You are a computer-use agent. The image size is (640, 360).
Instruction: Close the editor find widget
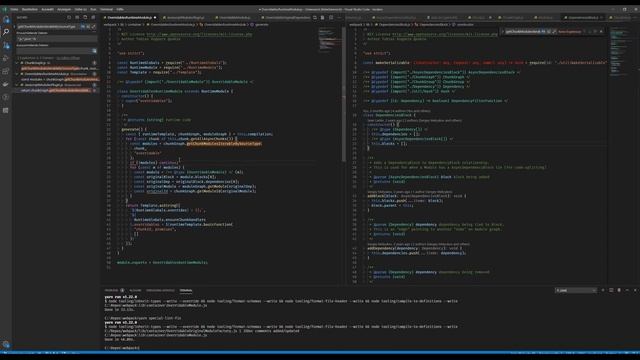point(601,31)
